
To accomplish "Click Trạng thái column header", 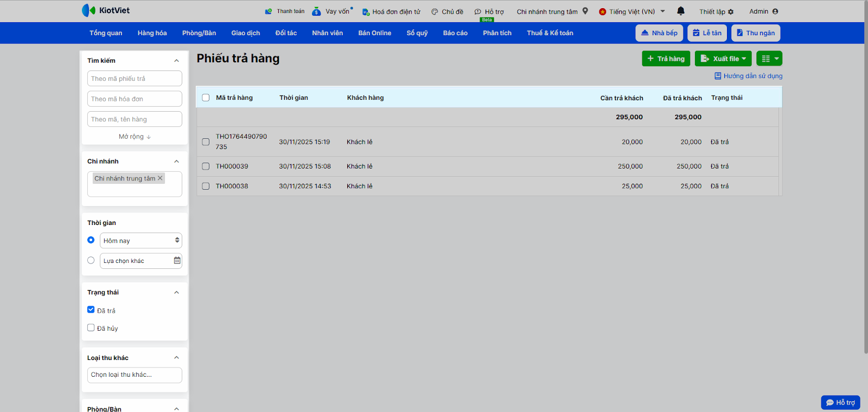I will click(x=727, y=98).
